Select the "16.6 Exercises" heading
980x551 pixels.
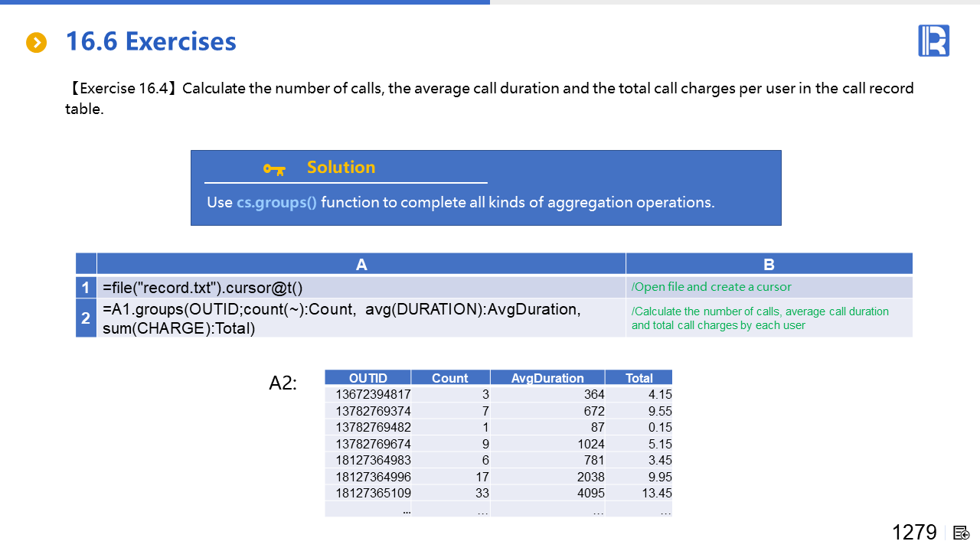click(151, 41)
